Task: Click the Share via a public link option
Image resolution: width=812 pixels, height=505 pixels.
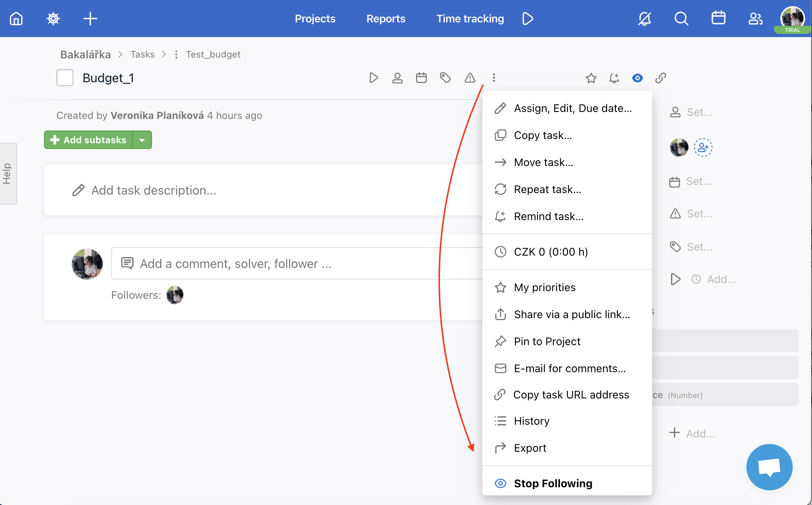Action: [571, 314]
